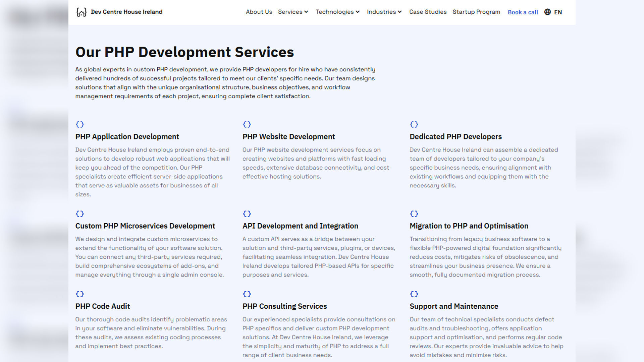Viewport: 644px width, 362px height.
Task: Expand the Services dropdown menu
Action: click(292, 12)
